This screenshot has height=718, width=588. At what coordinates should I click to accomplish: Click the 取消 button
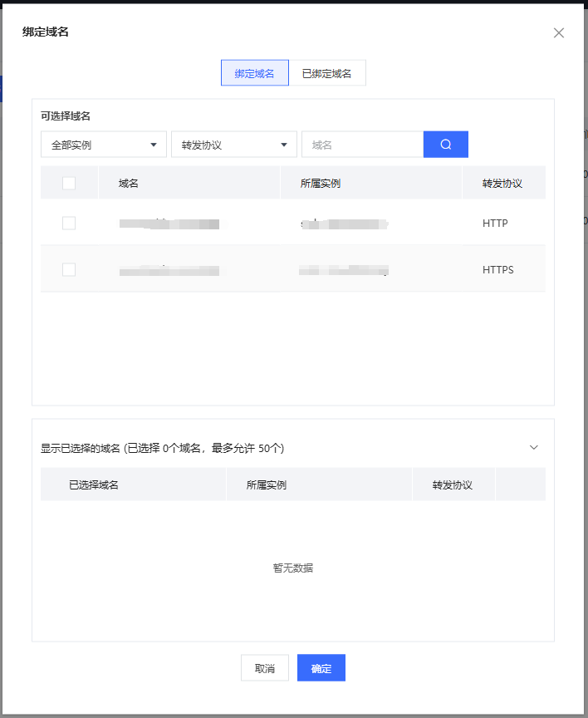[265, 668]
